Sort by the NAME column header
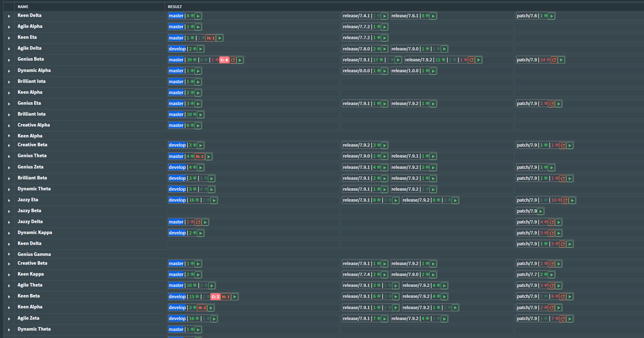Viewport: 644px width, 338px height. coord(23,7)
